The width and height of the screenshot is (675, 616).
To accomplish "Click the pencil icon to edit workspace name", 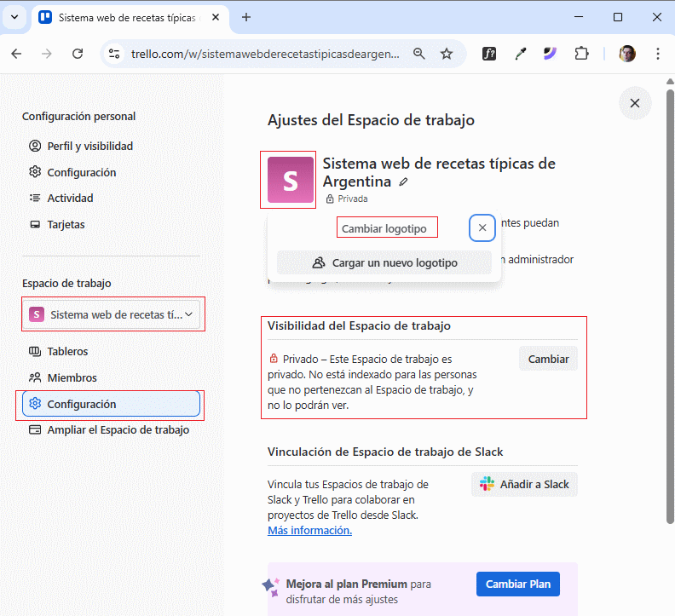I will click(x=404, y=181).
